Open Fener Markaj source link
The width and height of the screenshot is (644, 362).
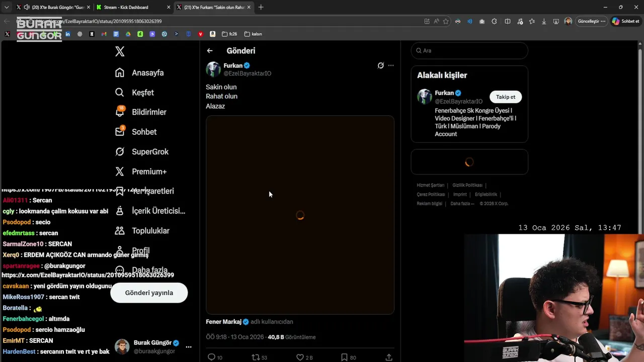(227, 322)
